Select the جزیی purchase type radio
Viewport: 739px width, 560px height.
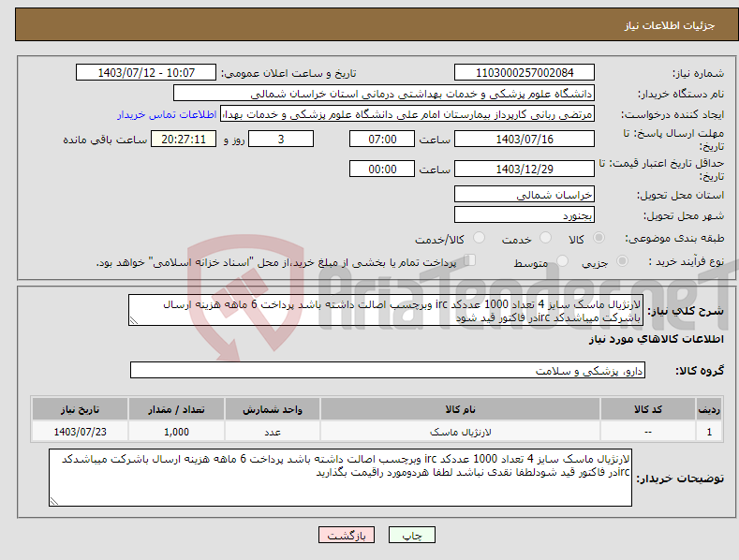click(622, 260)
